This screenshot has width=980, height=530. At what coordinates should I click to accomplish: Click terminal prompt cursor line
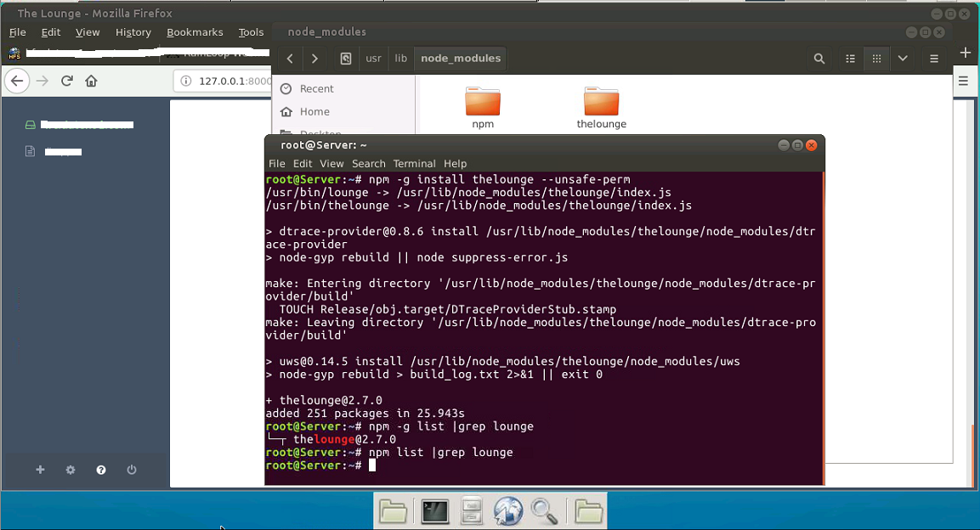click(320, 465)
